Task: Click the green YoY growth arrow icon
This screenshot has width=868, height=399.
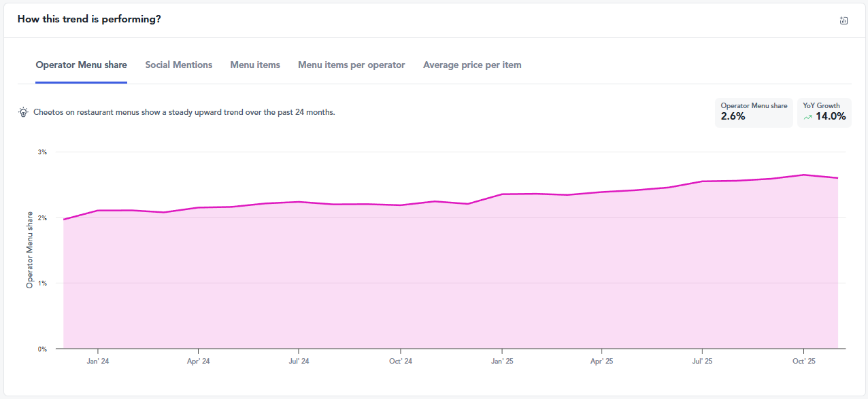Action: pyautogui.click(x=807, y=117)
